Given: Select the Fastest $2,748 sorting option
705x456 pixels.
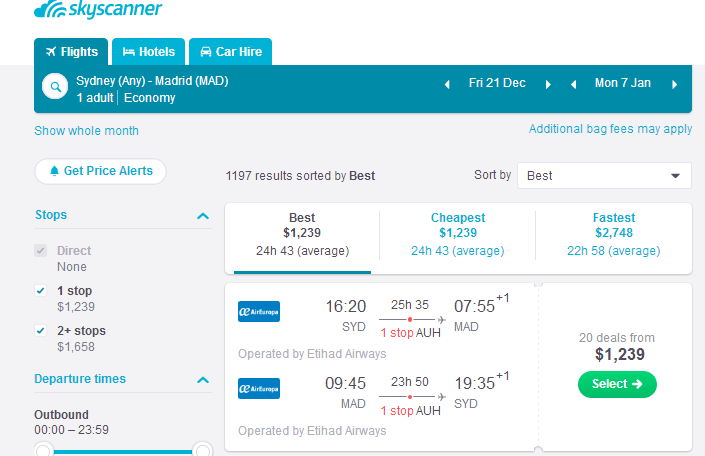Looking at the screenshot, I should coord(613,235).
